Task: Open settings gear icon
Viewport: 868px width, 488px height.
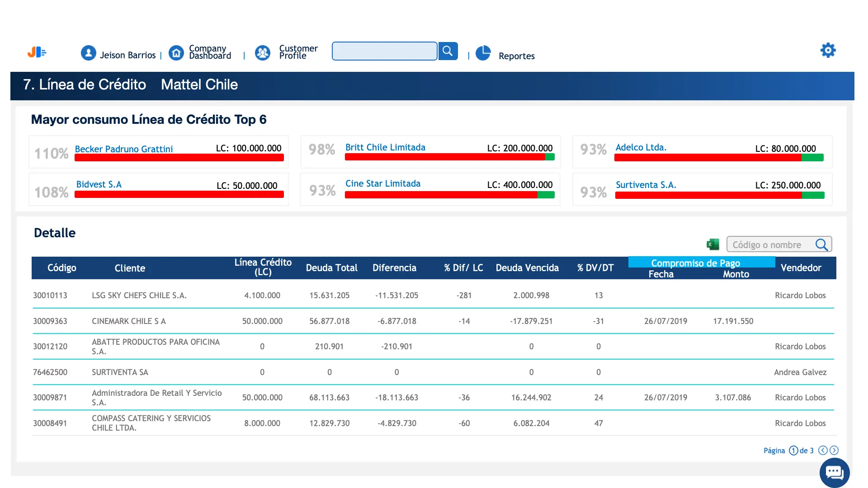Action: point(828,50)
